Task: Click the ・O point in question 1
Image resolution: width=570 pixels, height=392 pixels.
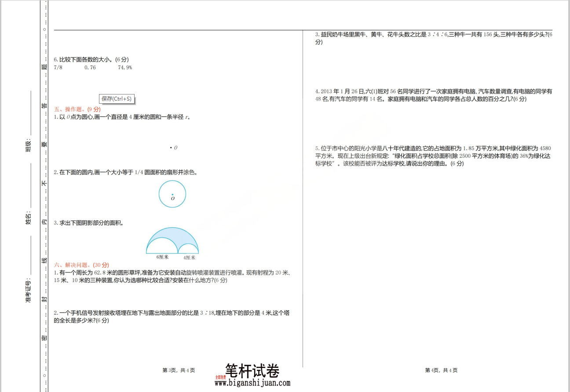Action: 173,148
